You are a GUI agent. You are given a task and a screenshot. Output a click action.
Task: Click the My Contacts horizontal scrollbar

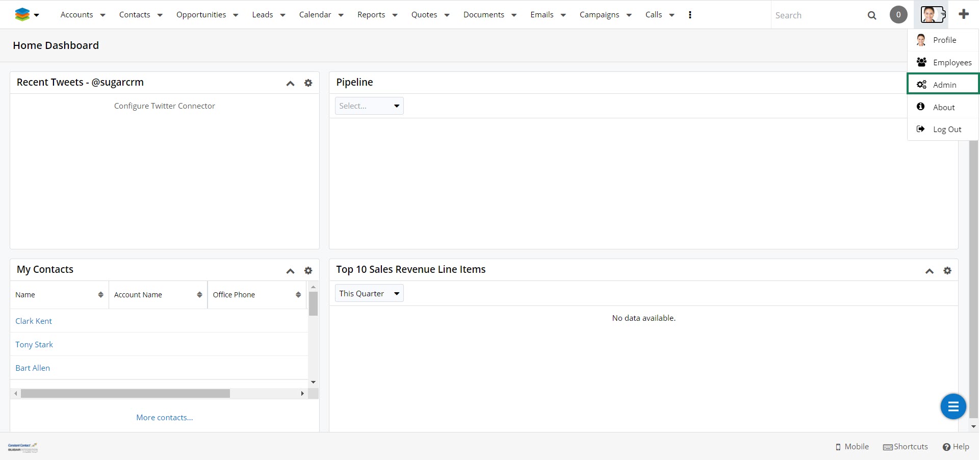coord(125,394)
